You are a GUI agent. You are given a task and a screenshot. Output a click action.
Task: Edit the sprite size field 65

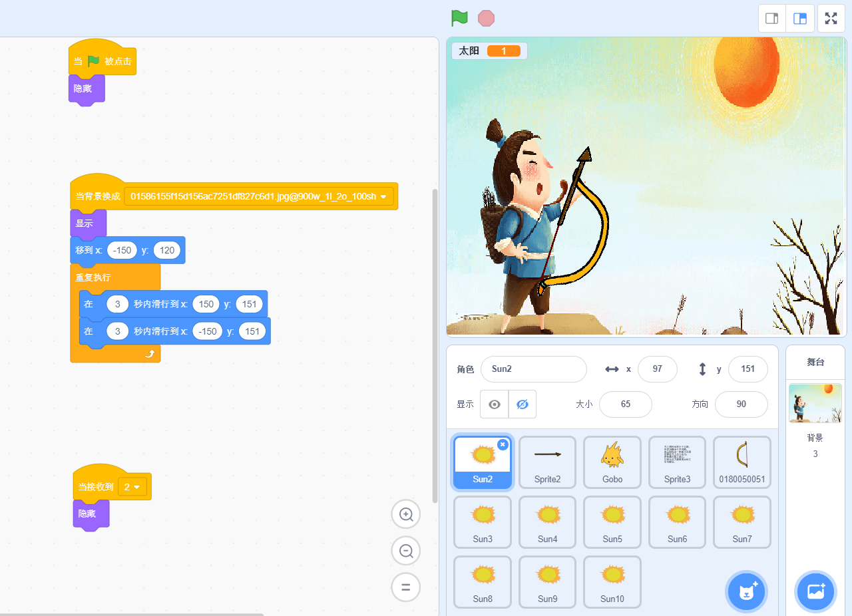[625, 404]
